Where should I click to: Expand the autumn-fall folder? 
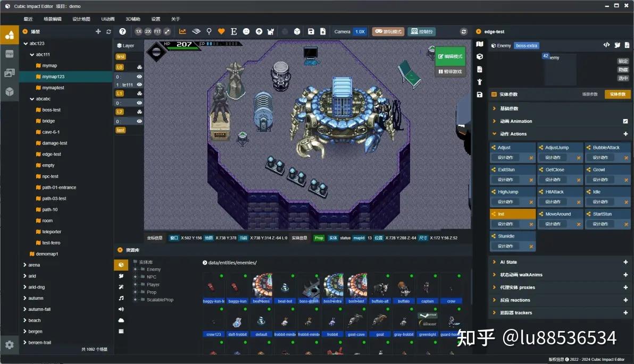click(x=25, y=309)
